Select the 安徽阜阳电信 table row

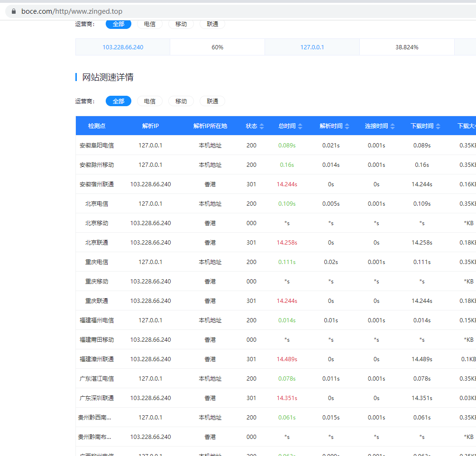pos(97,146)
